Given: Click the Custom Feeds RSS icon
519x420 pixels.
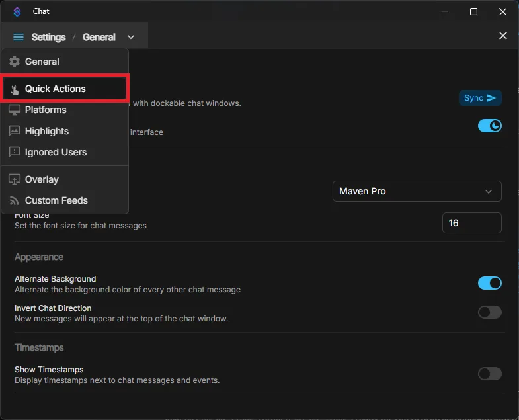Looking at the screenshot, I should click(15, 200).
